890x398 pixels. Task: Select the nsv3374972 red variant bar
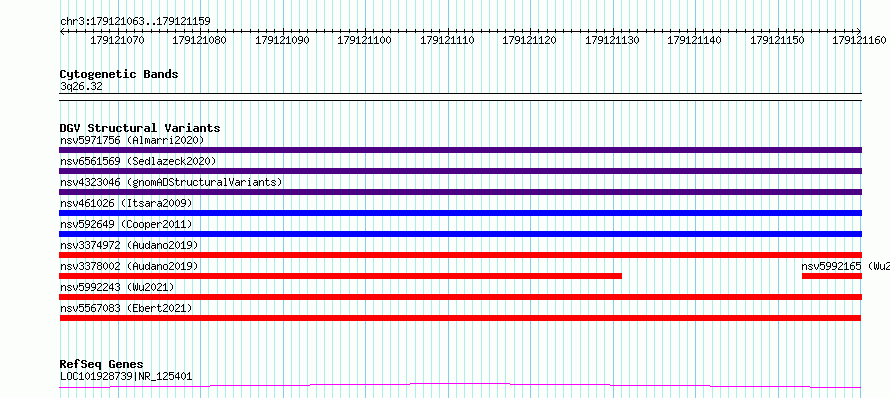460,255
